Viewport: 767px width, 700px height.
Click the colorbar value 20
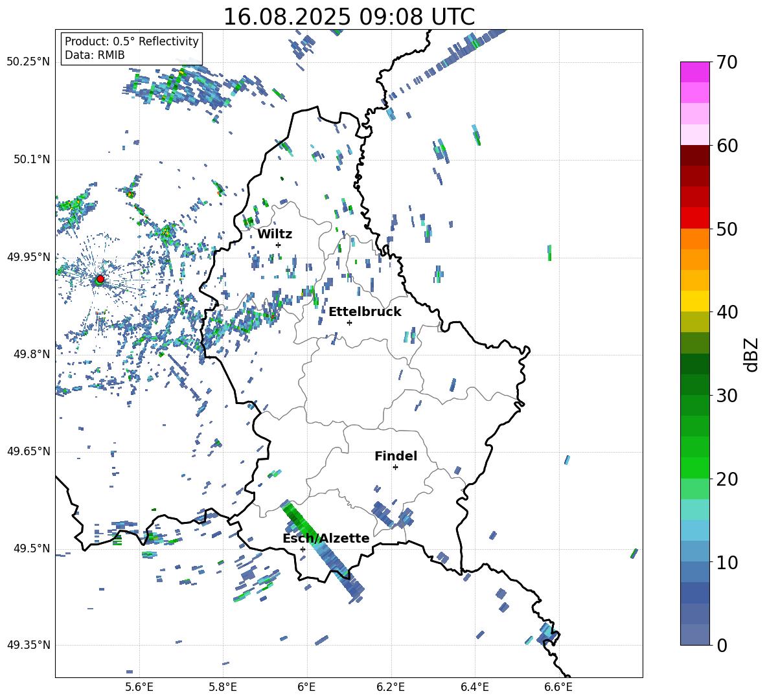pos(727,479)
